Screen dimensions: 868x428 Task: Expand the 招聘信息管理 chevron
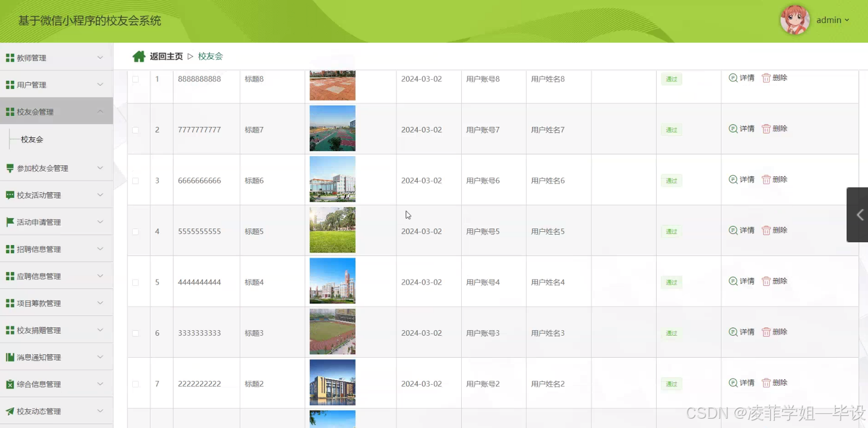[100, 248]
